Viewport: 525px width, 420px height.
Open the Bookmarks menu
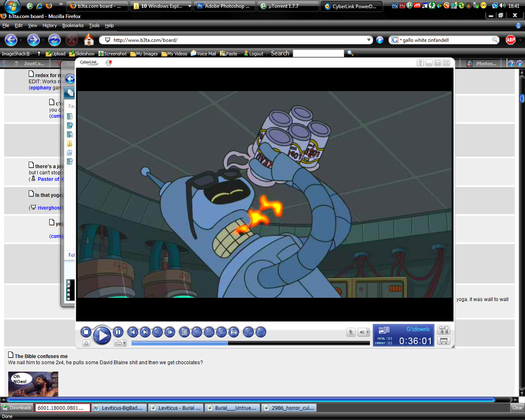[73, 25]
